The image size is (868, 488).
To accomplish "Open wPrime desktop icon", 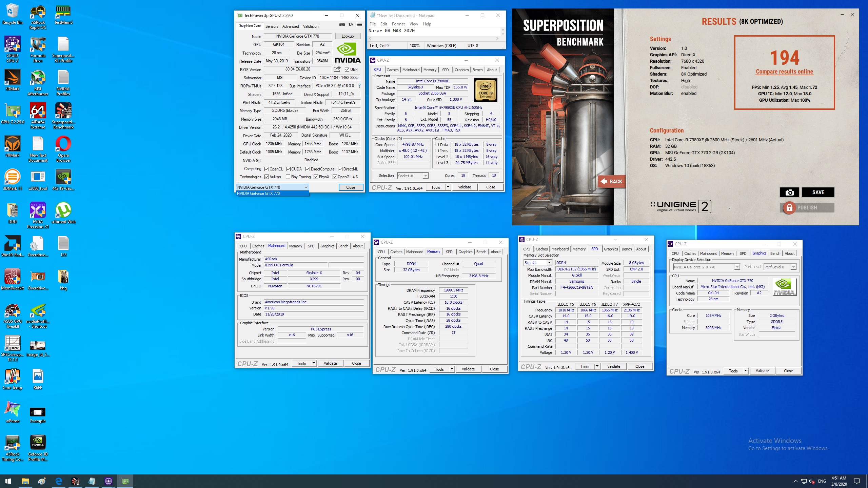I will [13, 412].
